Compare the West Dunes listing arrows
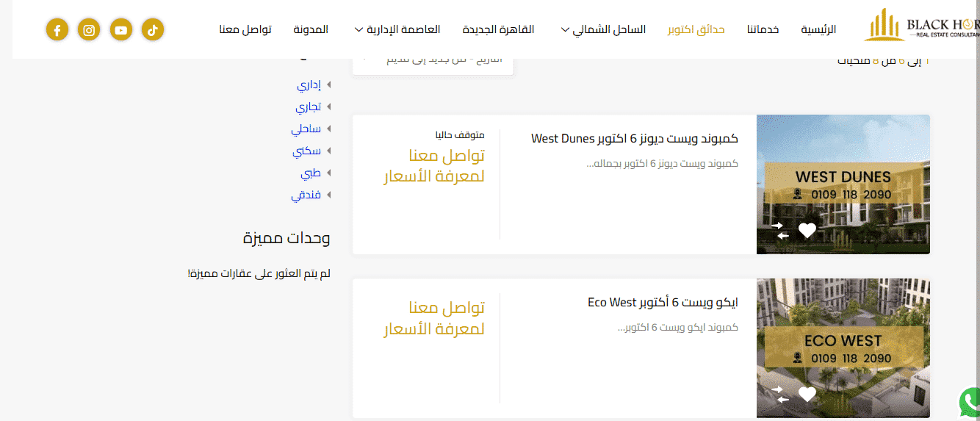Viewport: 980px width, 421px height. pos(780,231)
